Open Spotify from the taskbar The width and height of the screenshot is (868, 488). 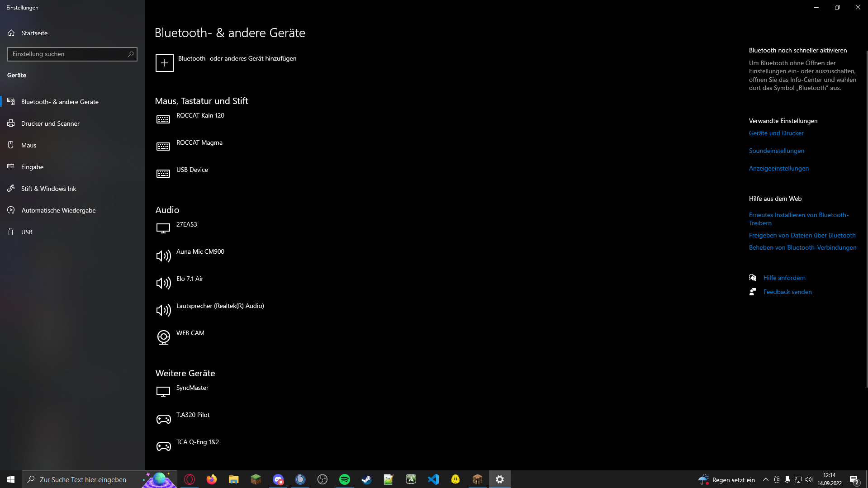pos(344,479)
